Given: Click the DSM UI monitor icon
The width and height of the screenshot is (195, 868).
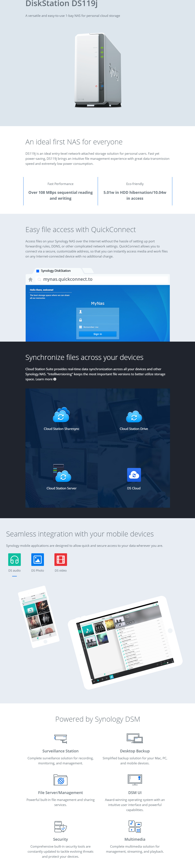Looking at the screenshot, I should [x=135, y=780].
